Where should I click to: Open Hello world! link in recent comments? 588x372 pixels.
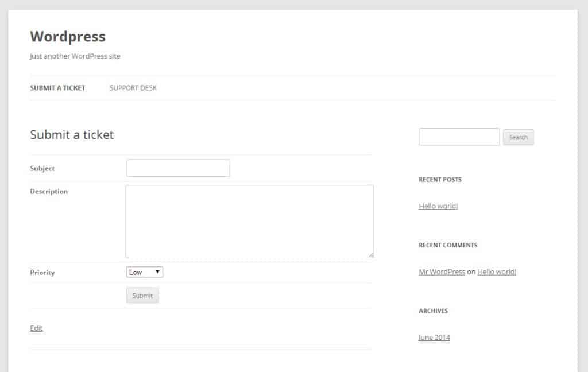[497, 272]
